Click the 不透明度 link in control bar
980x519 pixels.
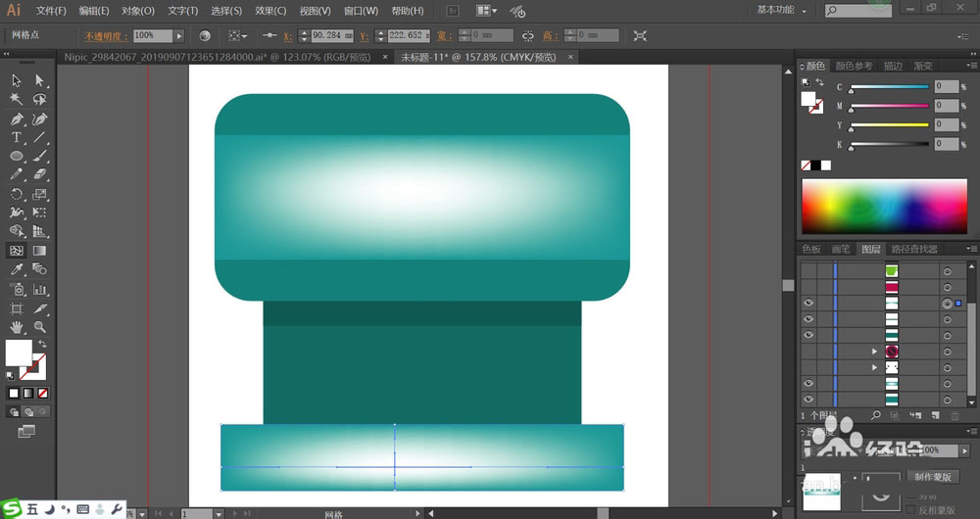click(105, 35)
